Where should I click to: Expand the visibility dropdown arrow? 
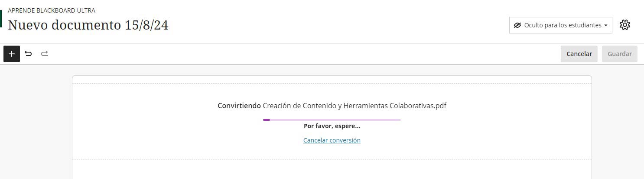[605, 26]
